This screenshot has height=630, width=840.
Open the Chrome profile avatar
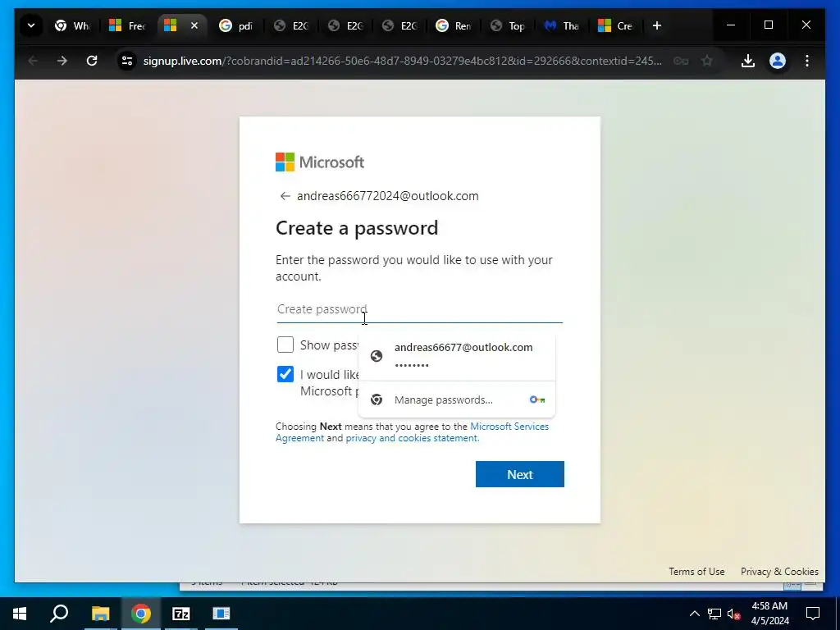tap(778, 61)
